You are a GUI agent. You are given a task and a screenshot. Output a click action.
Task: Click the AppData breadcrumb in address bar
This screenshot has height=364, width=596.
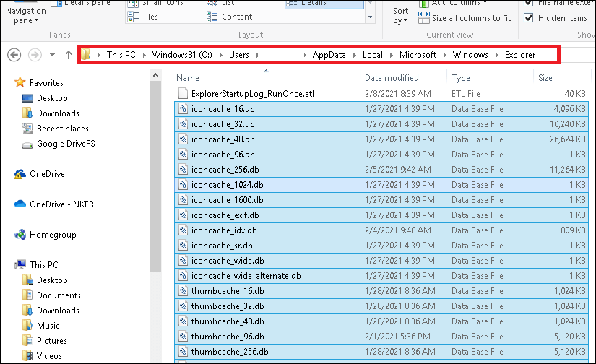pos(329,55)
